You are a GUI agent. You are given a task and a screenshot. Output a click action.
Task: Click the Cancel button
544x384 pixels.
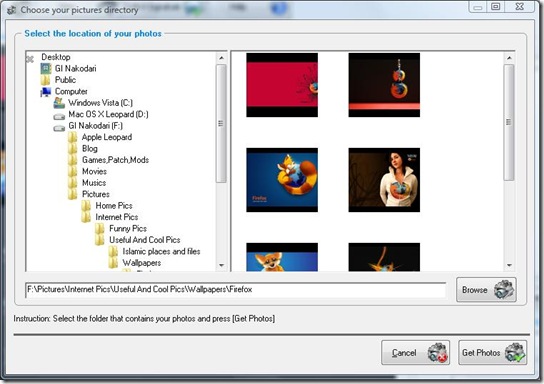(x=416, y=353)
